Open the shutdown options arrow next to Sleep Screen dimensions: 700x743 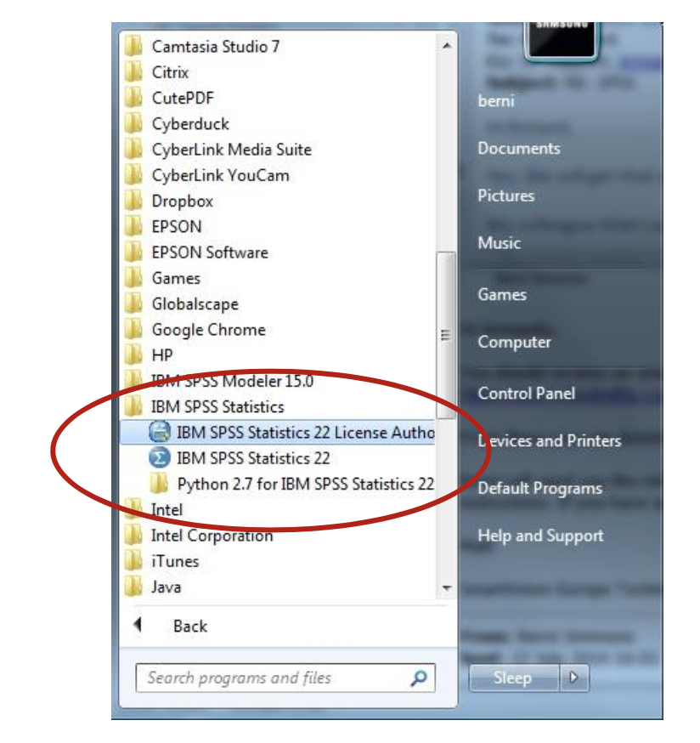tap(574, 678)
